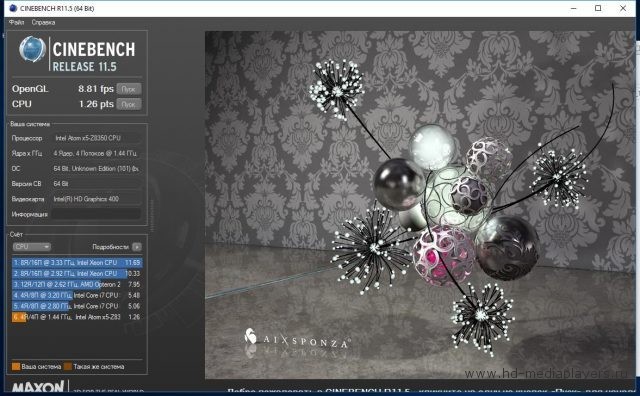Select ranking entry 3 AMD Opteron
The height and width of the screenshot is (396, 640).
[x=77, y=284]
